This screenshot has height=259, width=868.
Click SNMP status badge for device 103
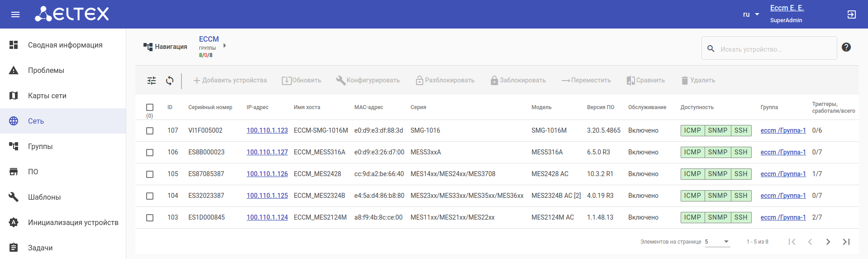pyautogui.click(x=717, y=217)
